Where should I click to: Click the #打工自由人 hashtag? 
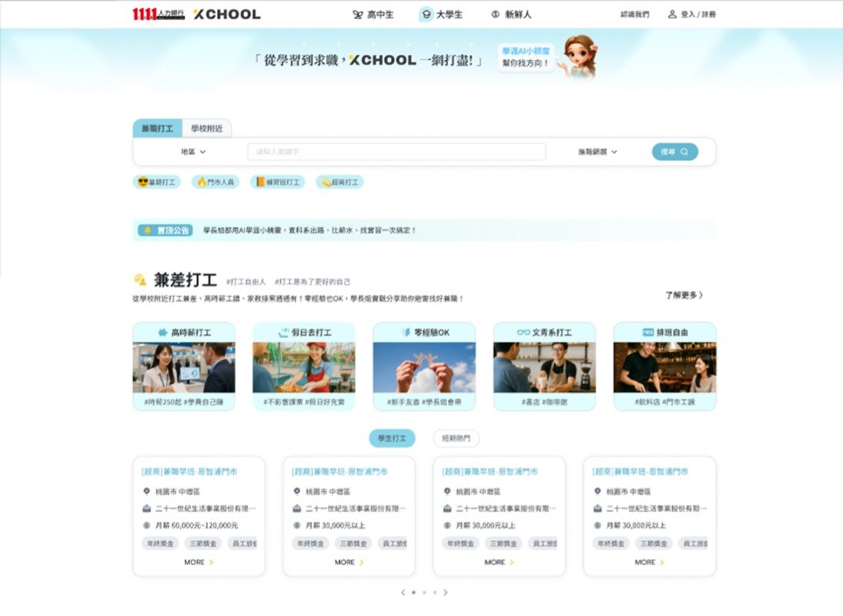246,282
